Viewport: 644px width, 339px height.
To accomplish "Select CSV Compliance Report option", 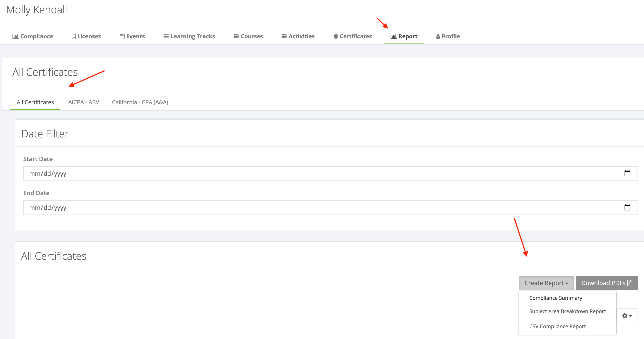I will coord(558,326).
